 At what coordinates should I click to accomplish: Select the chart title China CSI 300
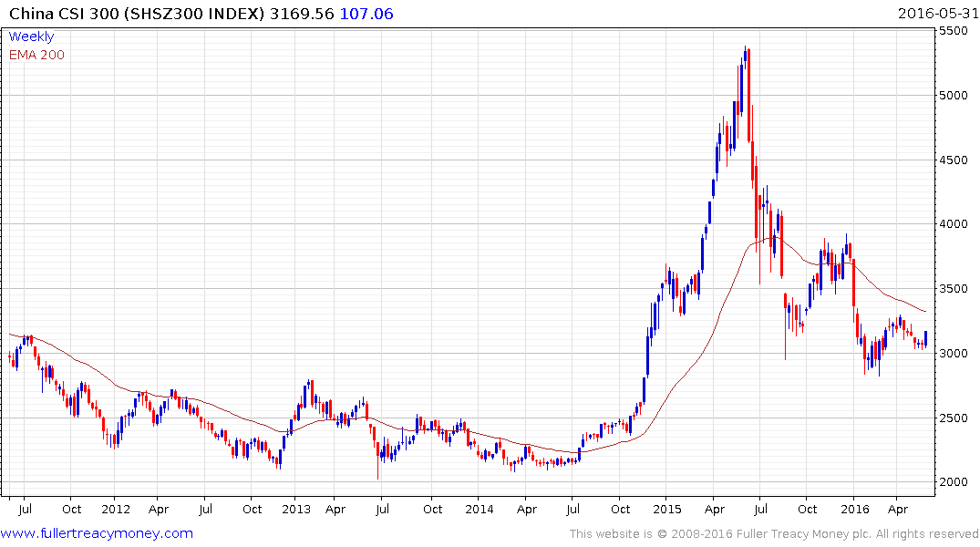(x=64, y=14)
